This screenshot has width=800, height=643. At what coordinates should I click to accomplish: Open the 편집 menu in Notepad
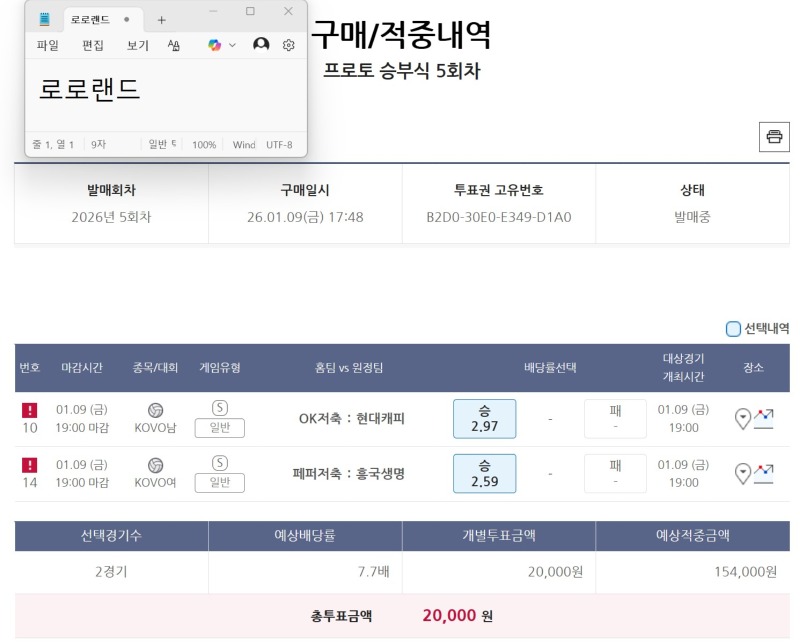(x=93, y=45)
